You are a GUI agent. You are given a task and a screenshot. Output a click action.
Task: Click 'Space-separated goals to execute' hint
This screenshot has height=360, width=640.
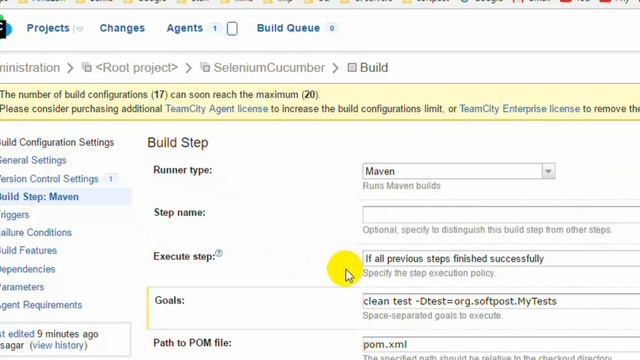tap(432, 316)
